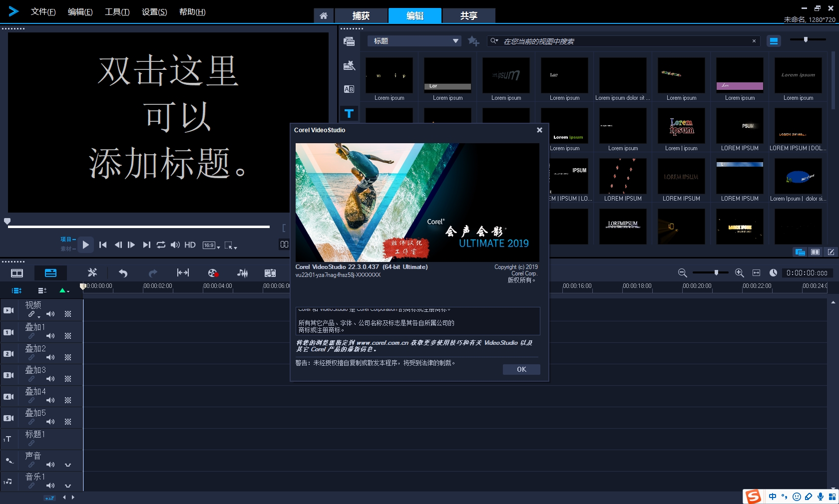Mute the 声音 voice track
Viewport: 839px width, 504px height.
point(50,465)
